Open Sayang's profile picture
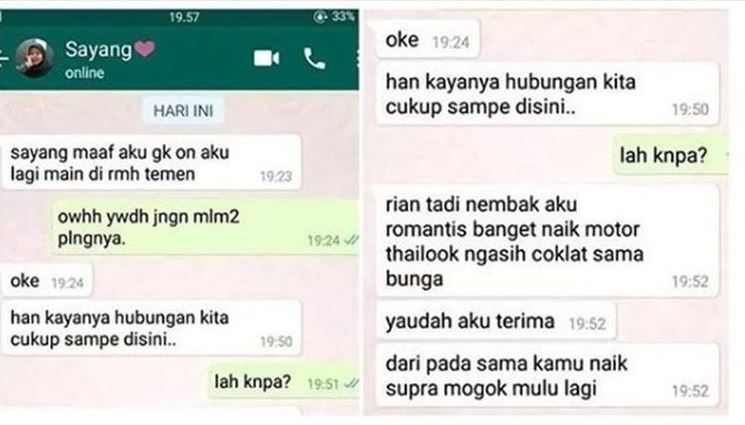This screenshot has width=745, height=425. point(33,58)
